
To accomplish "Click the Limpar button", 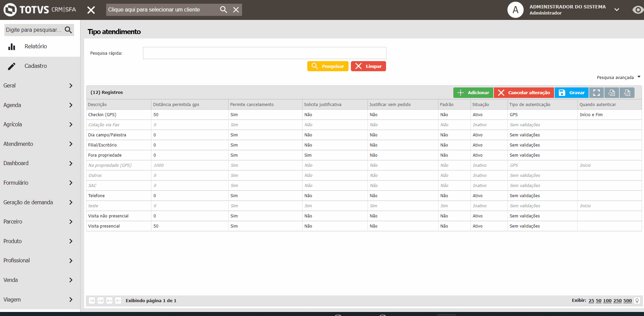I will coord(368,66).
